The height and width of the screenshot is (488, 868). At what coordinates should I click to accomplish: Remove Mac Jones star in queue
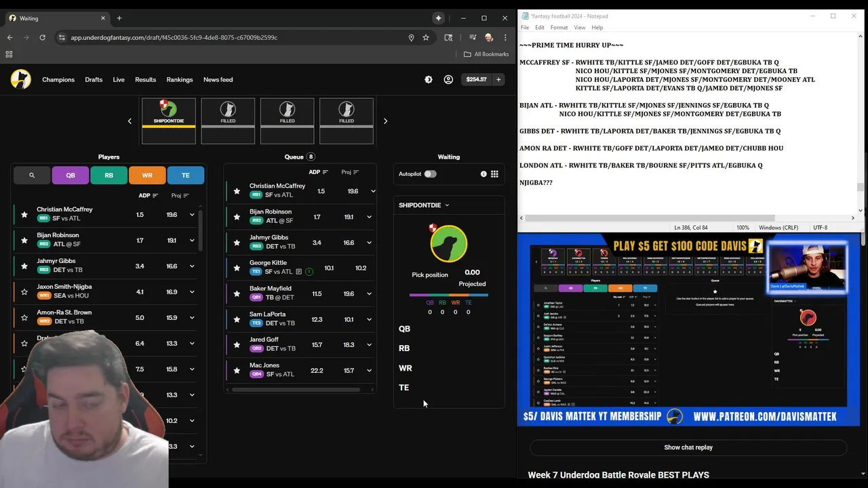[x=237, y=371]
